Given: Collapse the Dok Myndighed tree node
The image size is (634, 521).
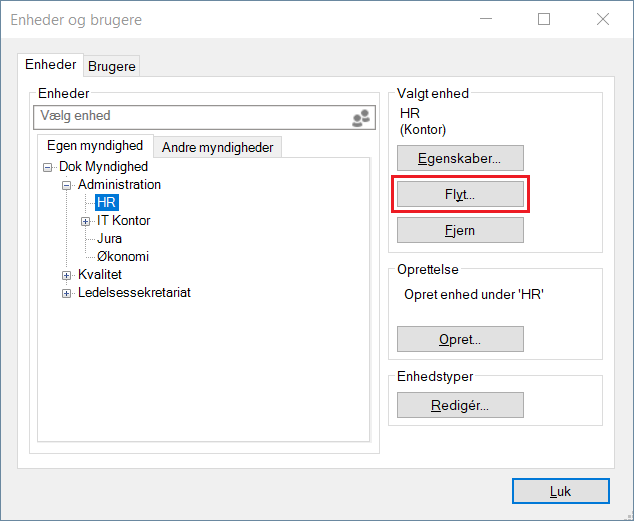Looking at the screenshot, I should click(x=48, y=167).
